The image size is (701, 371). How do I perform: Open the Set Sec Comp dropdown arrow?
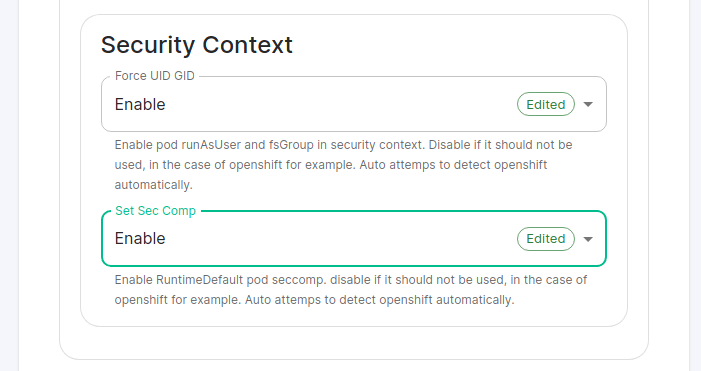click(588, 239)
